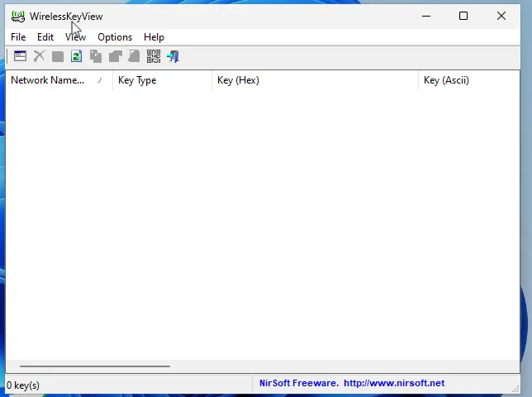Click the Exit door toolbar icon
The height and width of the screenshot is (397, 532).
(173, 56)
